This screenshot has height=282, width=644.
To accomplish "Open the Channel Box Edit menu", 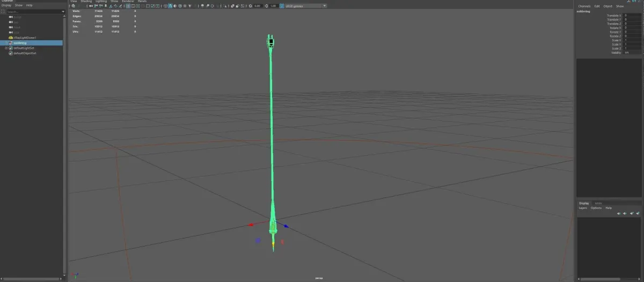I will tap(597, 6).
